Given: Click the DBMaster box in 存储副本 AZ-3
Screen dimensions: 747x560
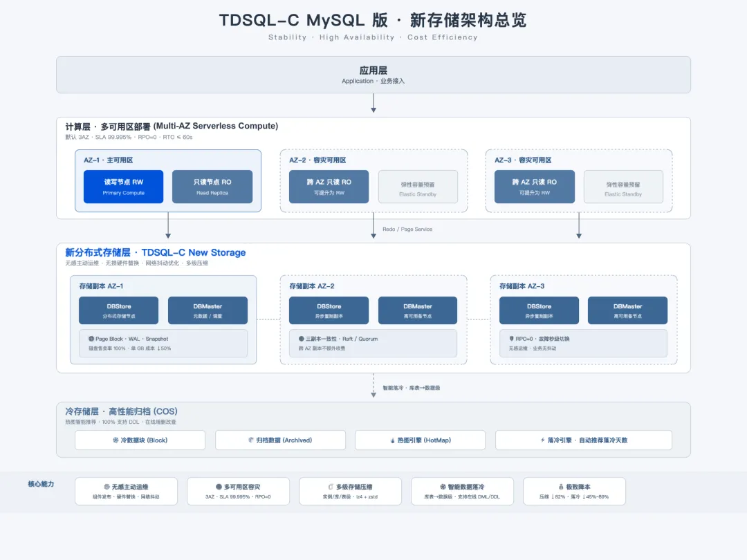Looking at the screenshot, I should pyautogui.click(x=627, y=310).
